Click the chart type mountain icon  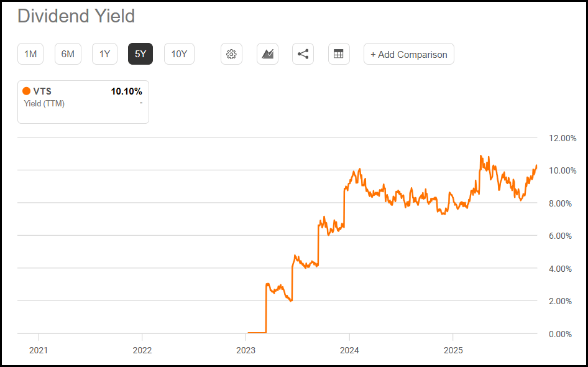(267, 54)
